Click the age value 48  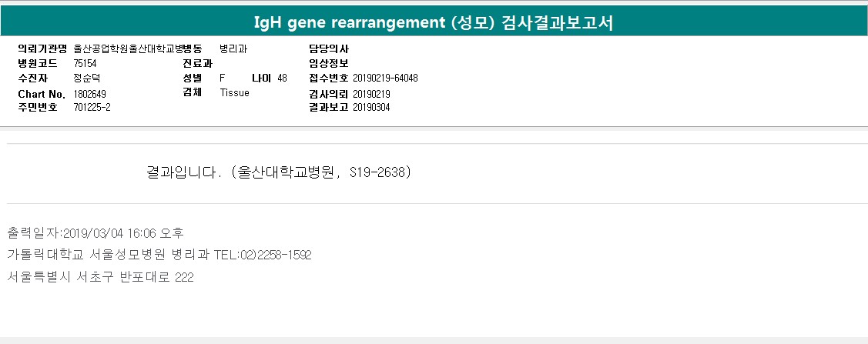pos(282,78)
